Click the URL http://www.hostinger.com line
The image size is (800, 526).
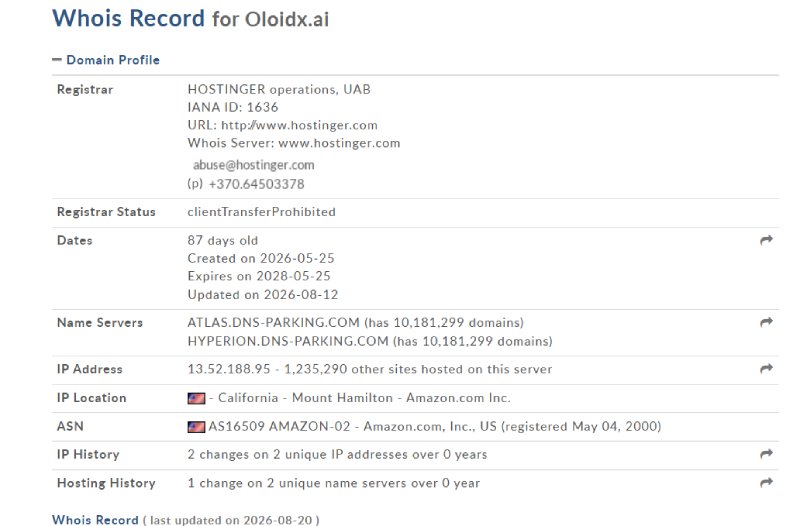pyautogui.click(x=283, y=125)
